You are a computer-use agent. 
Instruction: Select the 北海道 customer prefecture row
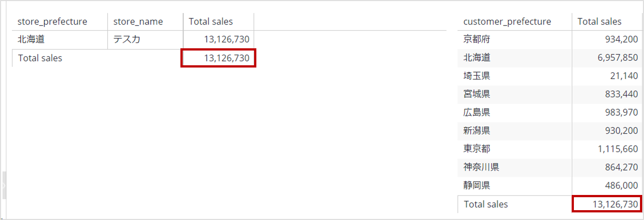(x=550, y=58)
